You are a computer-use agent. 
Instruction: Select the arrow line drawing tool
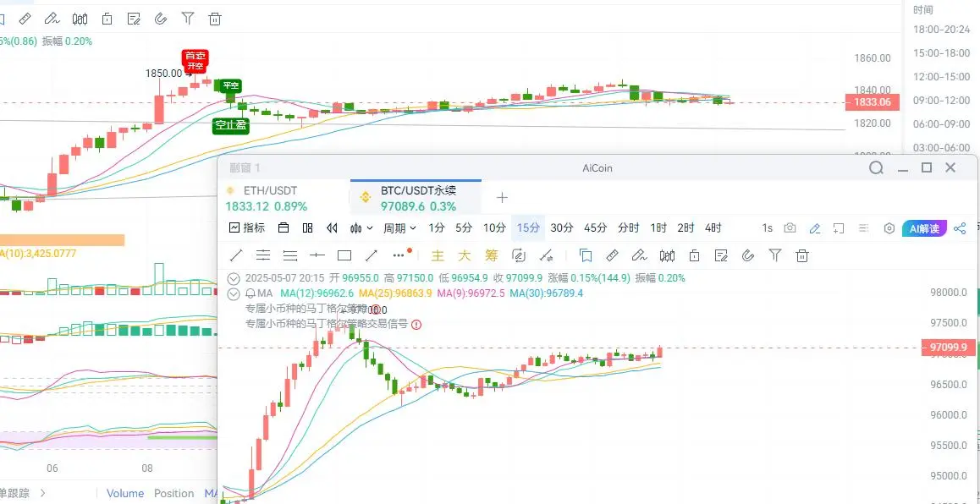(x=372, y=255)
